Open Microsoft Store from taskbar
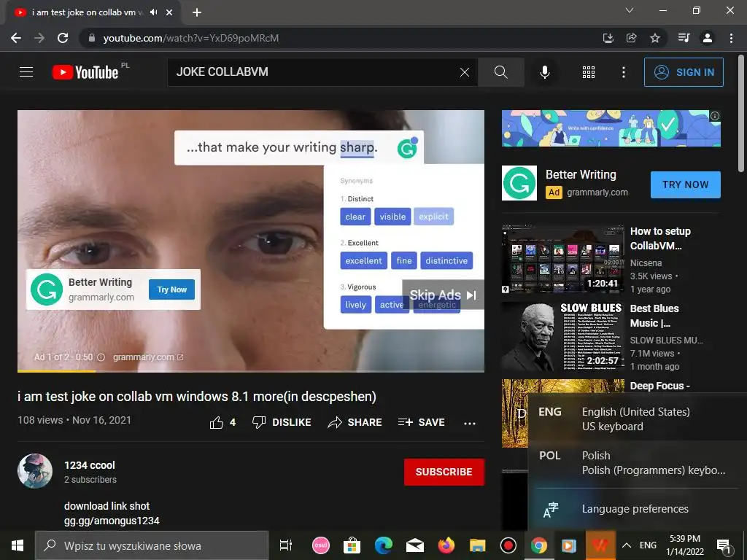The image size is (747, 560). tap(352, 545)
